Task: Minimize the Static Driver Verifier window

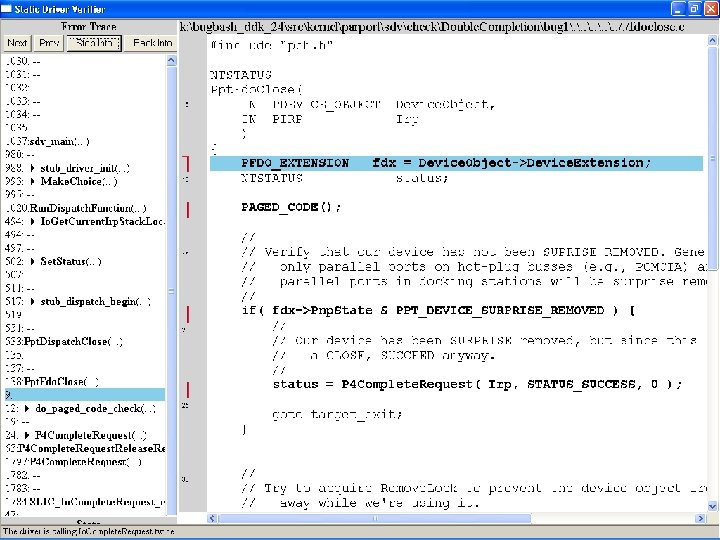Action: [678, 9]
